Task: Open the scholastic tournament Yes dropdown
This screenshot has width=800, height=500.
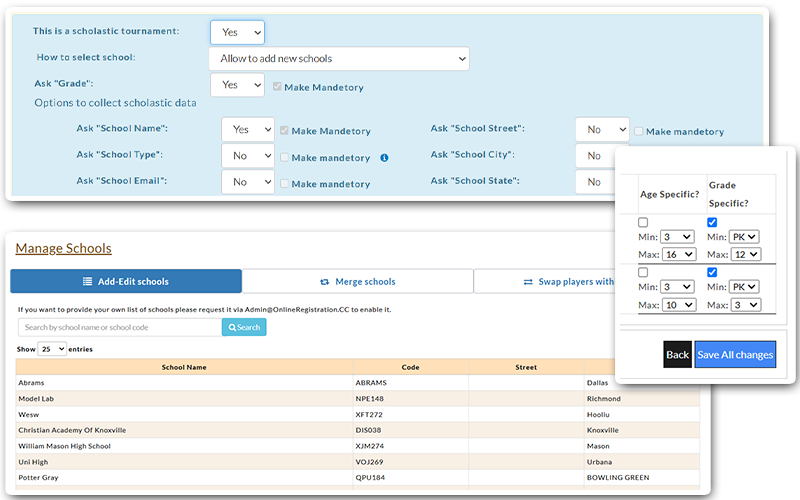Action: (x=237, y=32)
